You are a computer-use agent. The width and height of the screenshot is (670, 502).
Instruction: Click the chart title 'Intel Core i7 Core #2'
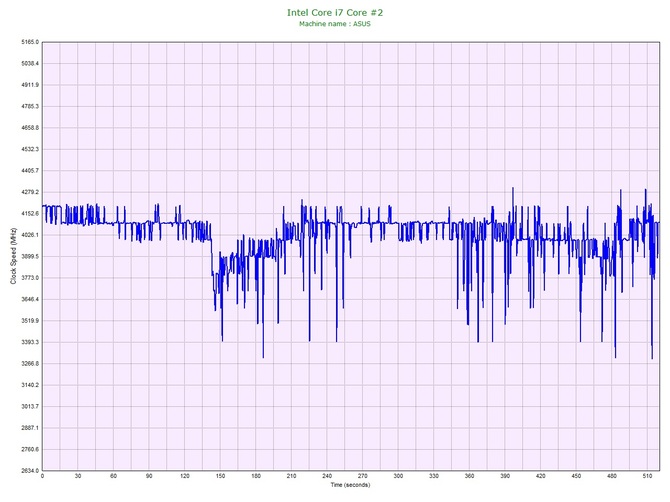(x=335, y=12)
